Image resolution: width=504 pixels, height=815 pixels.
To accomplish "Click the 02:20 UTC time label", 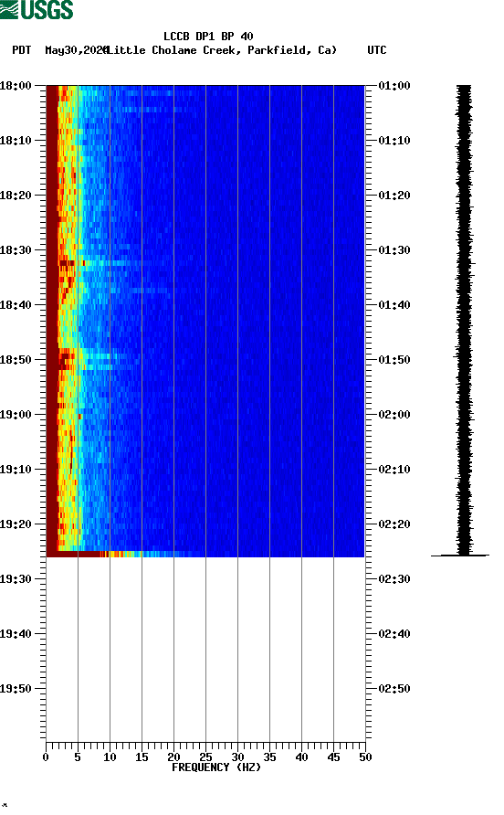I will pos(394,524).
